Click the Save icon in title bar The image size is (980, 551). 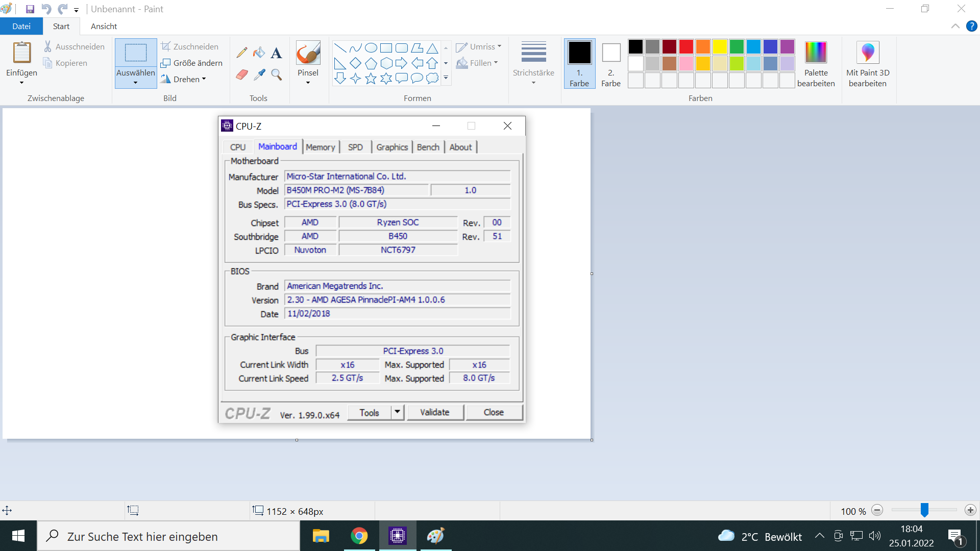pyautogui.click(x=30, y=9)
